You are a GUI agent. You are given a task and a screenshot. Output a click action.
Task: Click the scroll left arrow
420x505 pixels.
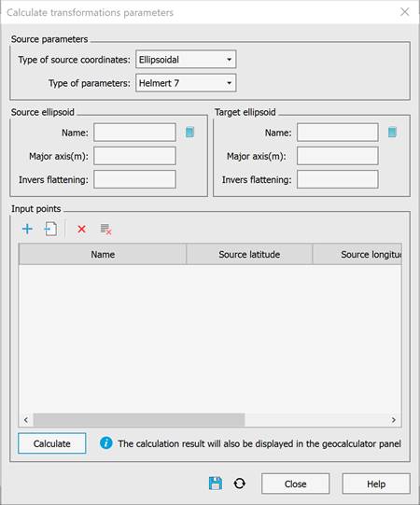(x=26, y=420)
